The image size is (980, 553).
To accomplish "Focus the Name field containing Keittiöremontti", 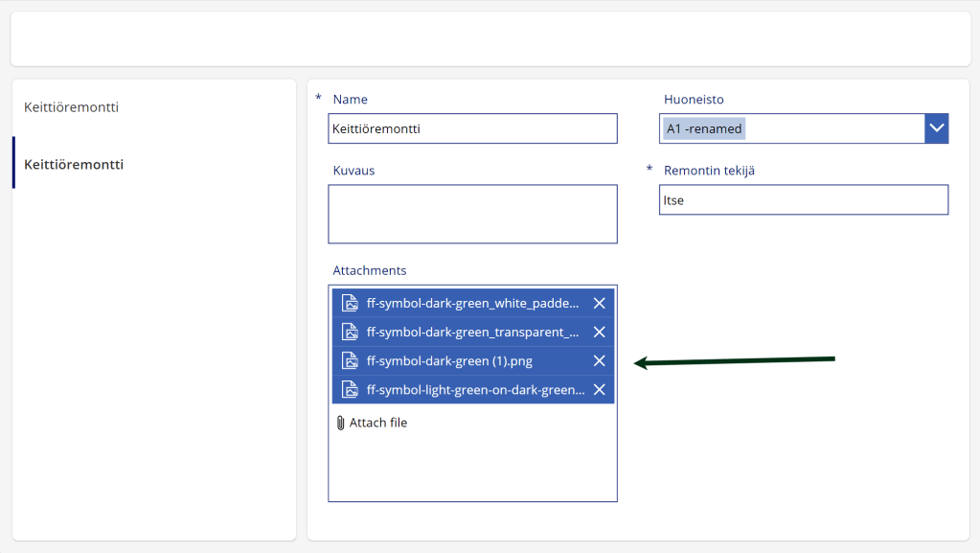I will point(472,128).
